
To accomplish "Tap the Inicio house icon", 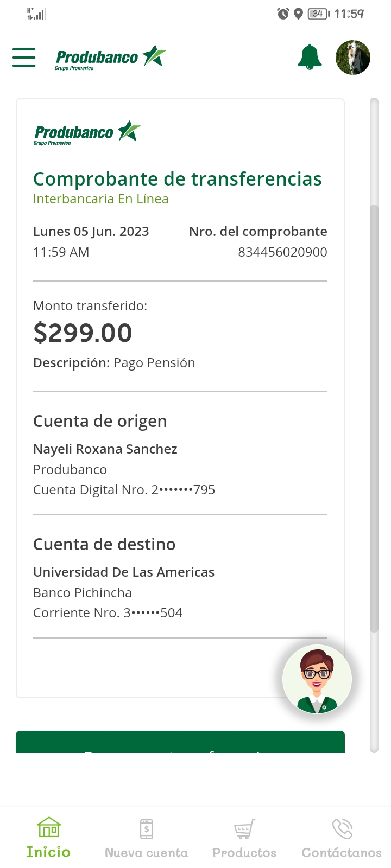I will (49, 828).
